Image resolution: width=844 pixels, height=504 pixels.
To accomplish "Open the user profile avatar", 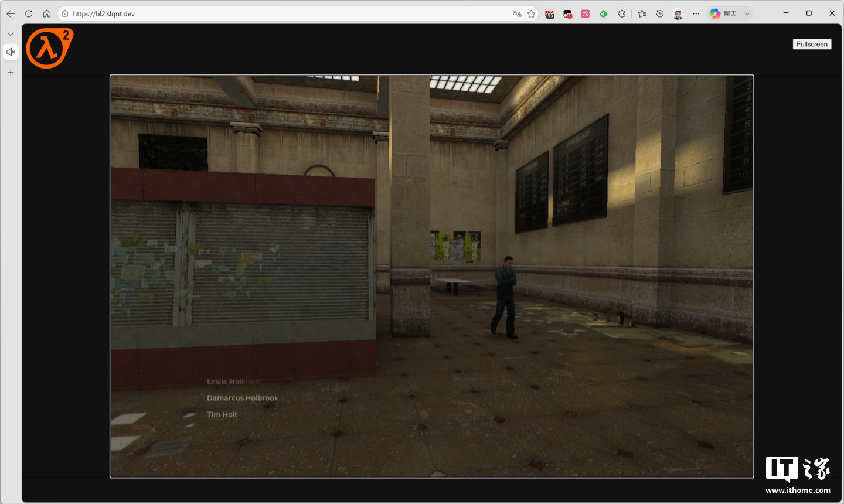I will (x=678, y=13).
